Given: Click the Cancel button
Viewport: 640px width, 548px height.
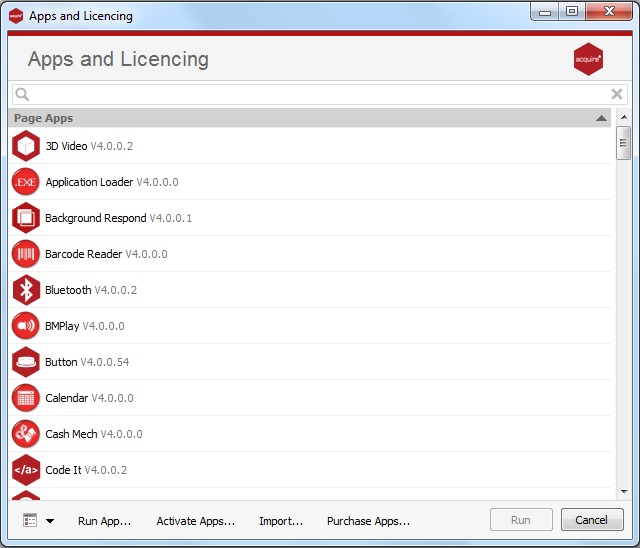Looking at the screenshot, I should click(592, 520).
